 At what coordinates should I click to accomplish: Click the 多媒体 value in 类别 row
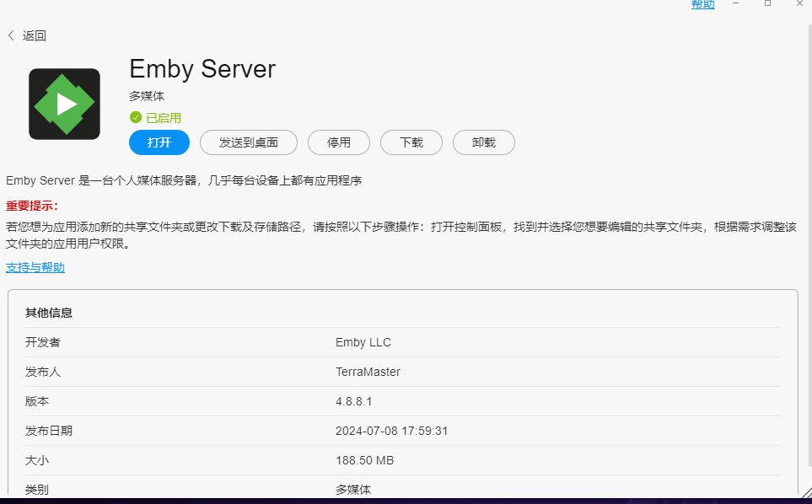(353, 490)
